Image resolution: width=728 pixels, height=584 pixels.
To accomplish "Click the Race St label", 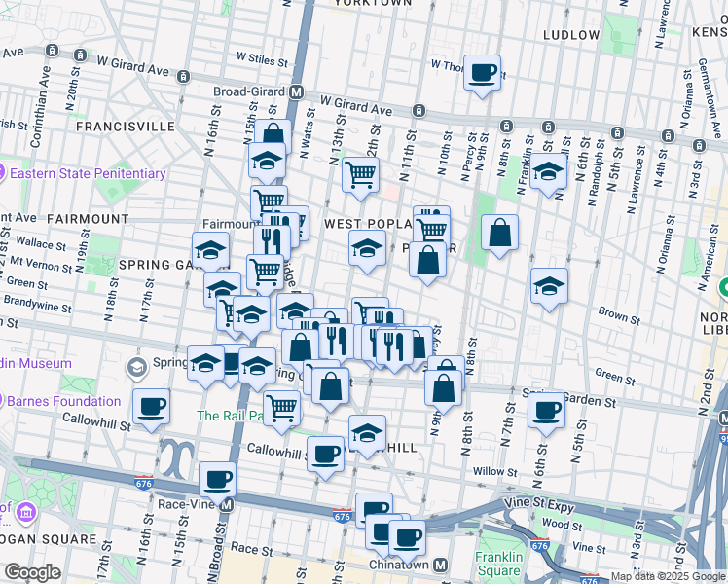I will [x=252, y=549].
